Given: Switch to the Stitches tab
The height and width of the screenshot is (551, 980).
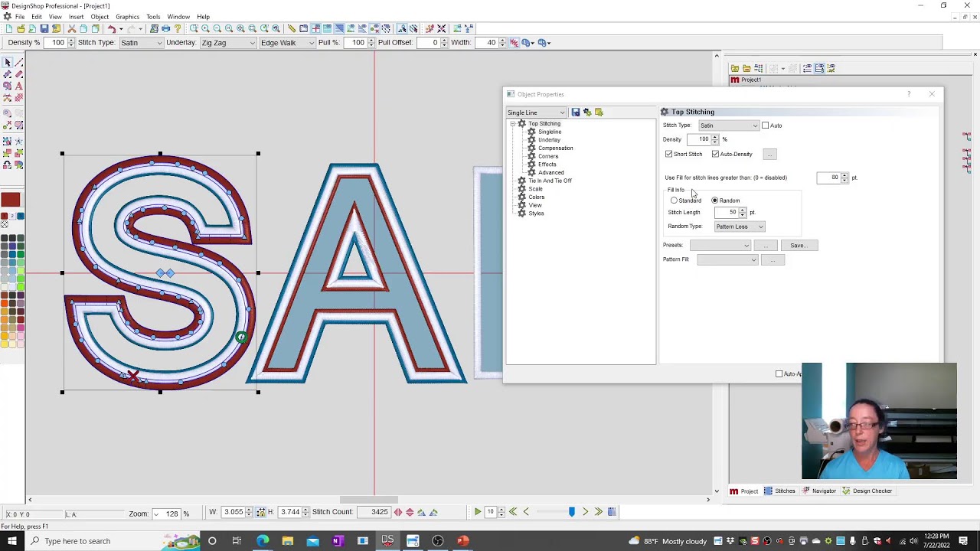Looking at the screenshot, I should point(779,491).
